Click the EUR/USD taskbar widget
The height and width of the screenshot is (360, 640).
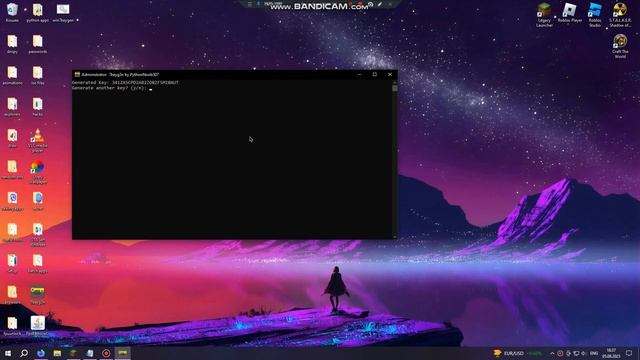click(518, 353)
